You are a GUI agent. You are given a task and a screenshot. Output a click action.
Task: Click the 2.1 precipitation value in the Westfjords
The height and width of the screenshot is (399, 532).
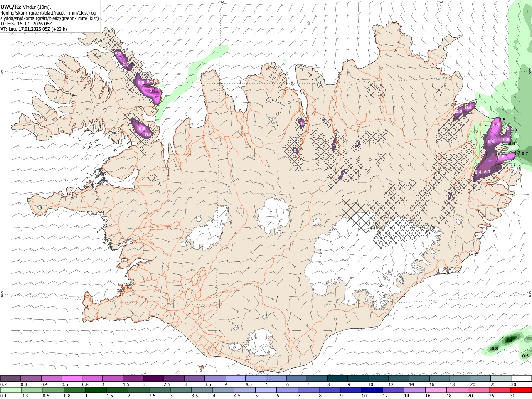pos(152,91)
